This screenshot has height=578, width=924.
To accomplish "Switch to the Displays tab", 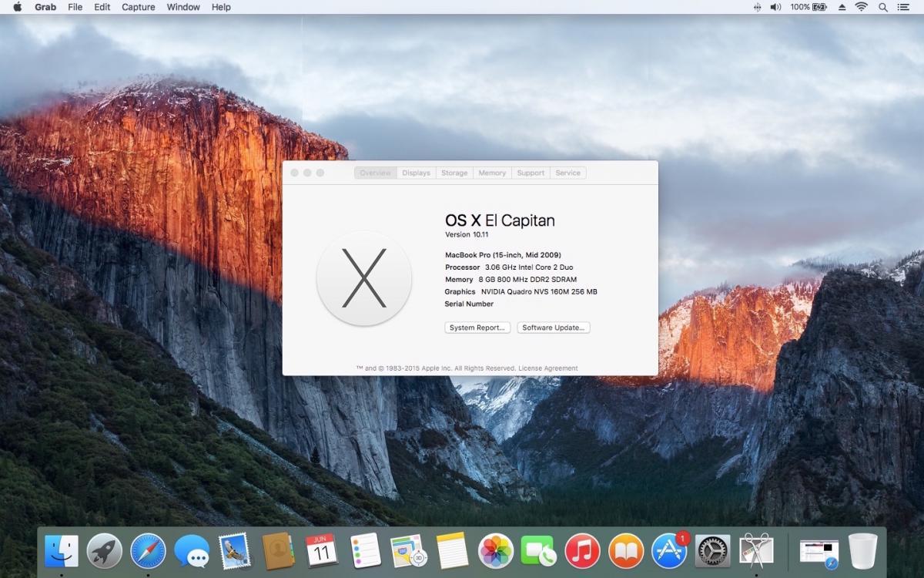I will pos(417,173).
